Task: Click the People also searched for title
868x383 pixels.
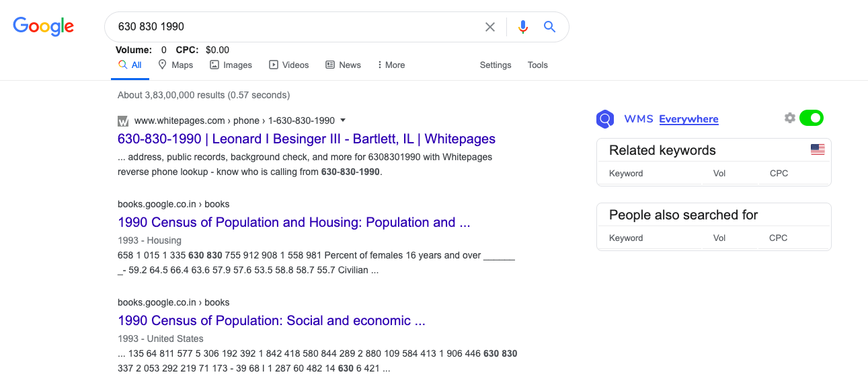Action: pos(683,215)
